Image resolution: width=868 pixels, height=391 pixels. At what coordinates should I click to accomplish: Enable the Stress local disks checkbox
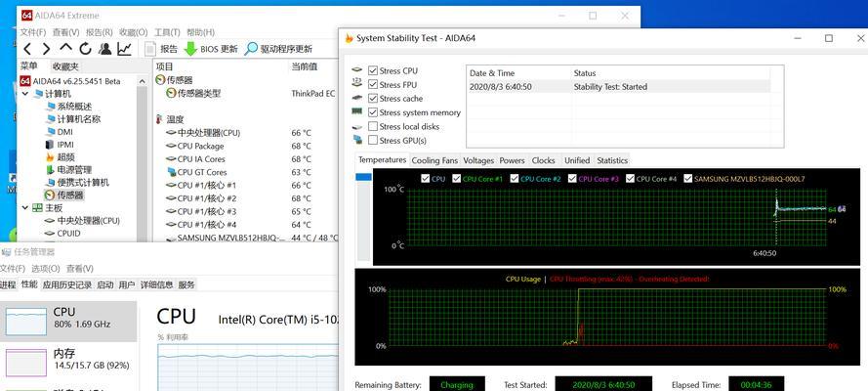[x=373, y=126]
